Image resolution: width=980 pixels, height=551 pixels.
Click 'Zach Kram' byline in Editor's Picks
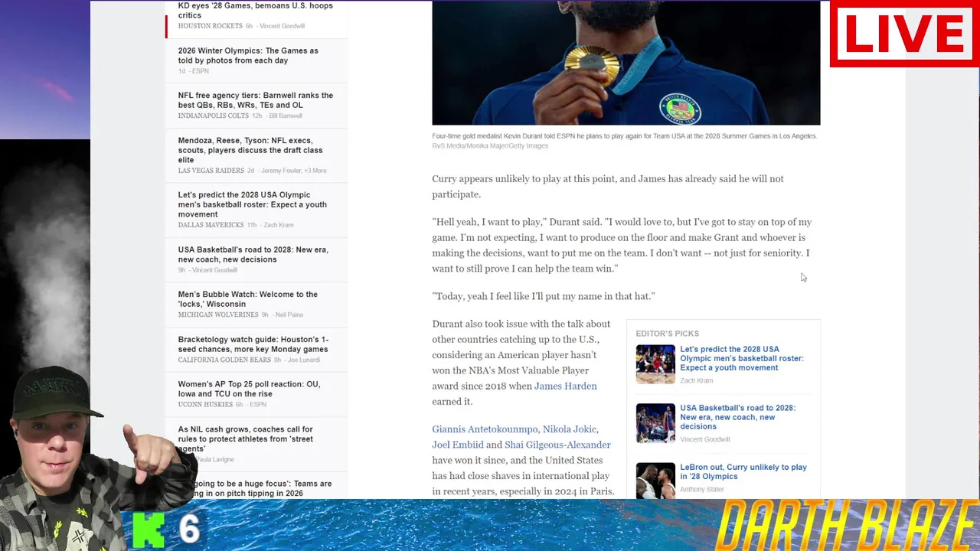coord(696,380)
